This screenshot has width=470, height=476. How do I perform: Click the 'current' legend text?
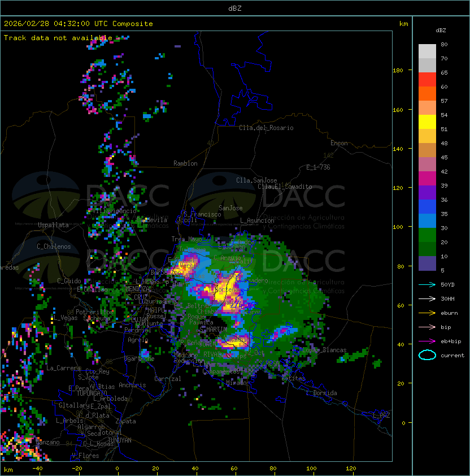[x=452, y=356]
